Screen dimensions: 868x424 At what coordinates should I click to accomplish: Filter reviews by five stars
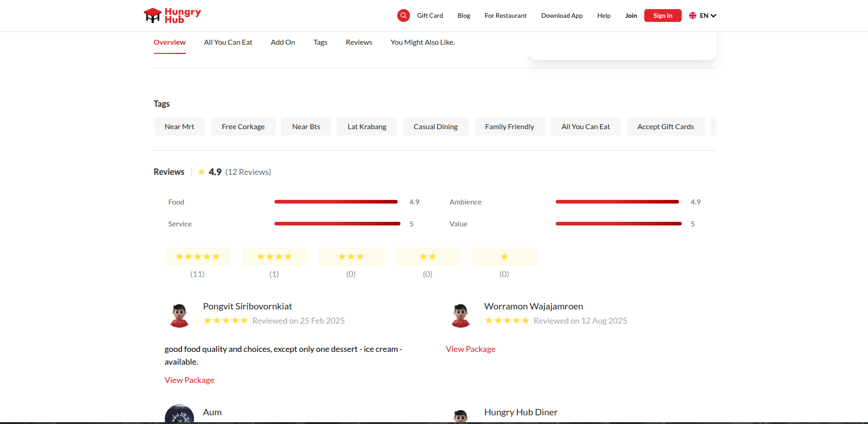(x=198, y=256)
